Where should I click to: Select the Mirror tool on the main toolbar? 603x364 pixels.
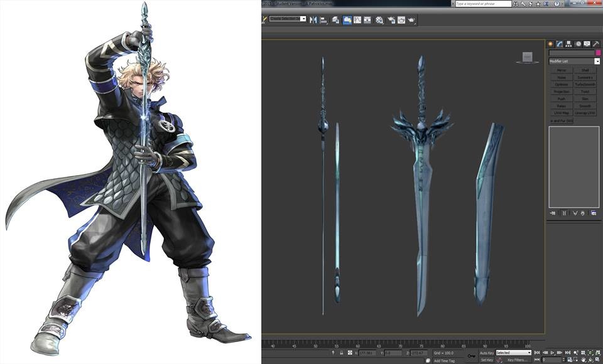313,19
